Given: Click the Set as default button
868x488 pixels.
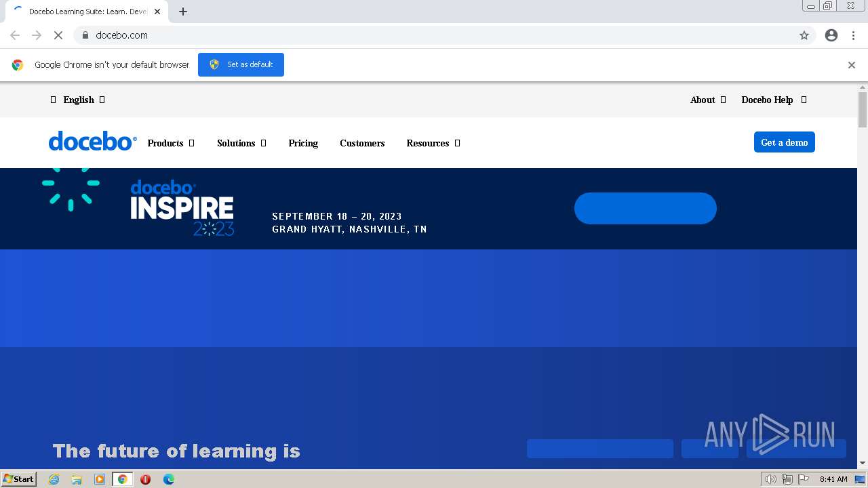Looking at the screenshot, I should point(241,64).
